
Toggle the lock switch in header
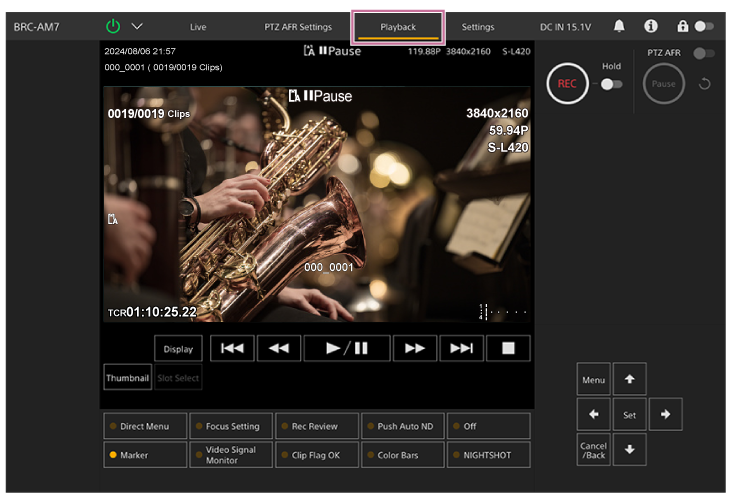(x=704, y=26)
